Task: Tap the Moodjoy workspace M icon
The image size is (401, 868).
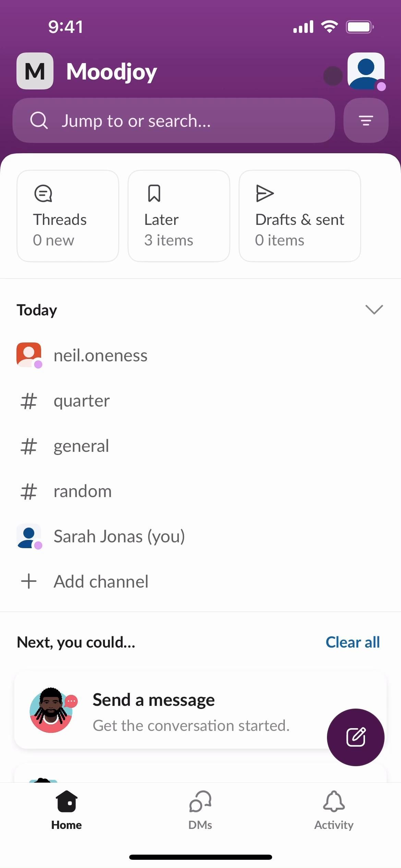Action: coord(35,71)
